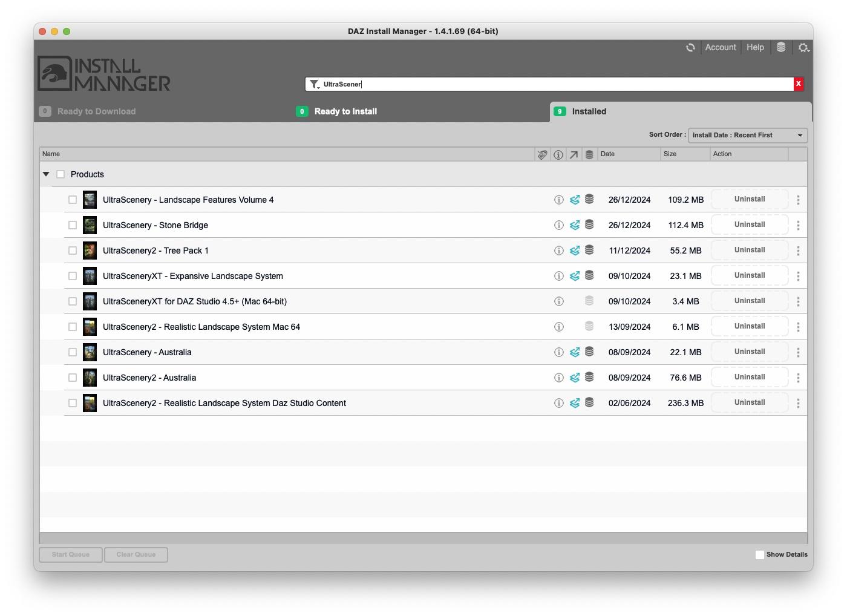The image size is (847, 616).
Task: Enable the Show Details checkbox
Action: [760, 555]
